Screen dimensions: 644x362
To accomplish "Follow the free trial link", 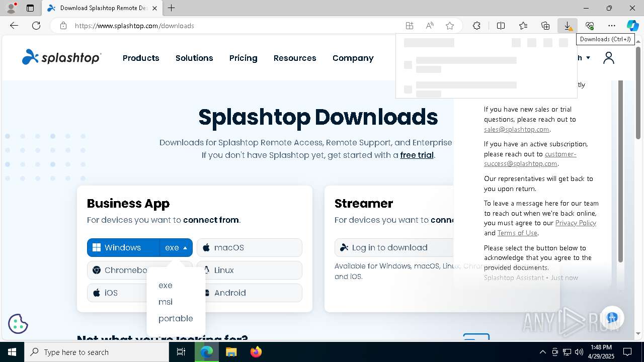I will pos(417,155).
